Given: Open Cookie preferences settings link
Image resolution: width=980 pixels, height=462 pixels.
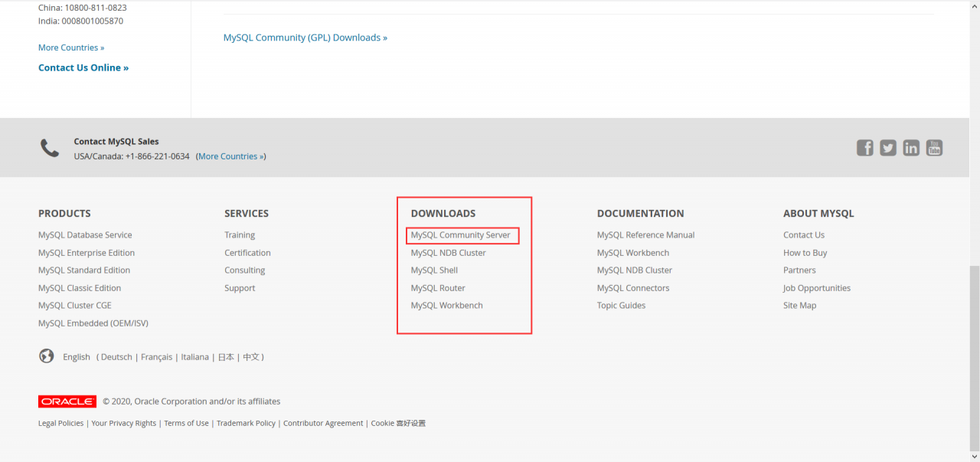Looking at the screenshot, I should 398,424.
